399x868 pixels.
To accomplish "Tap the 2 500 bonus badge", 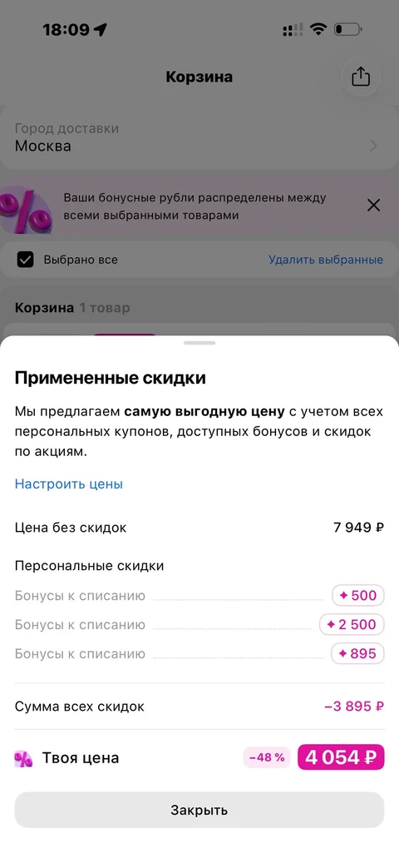I will 352,624.
